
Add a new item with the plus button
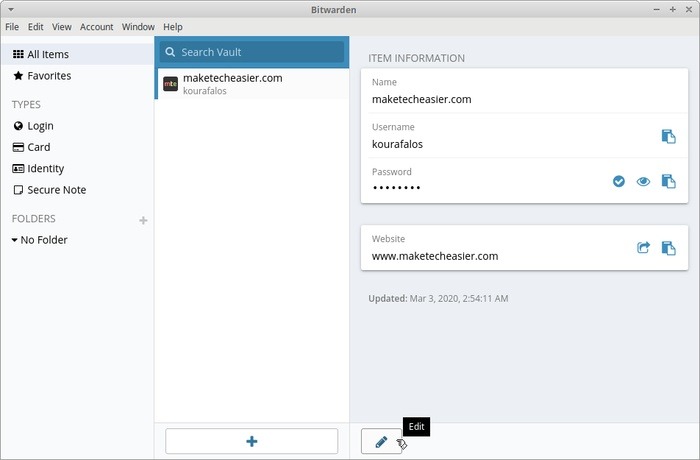tap(252, 441)
